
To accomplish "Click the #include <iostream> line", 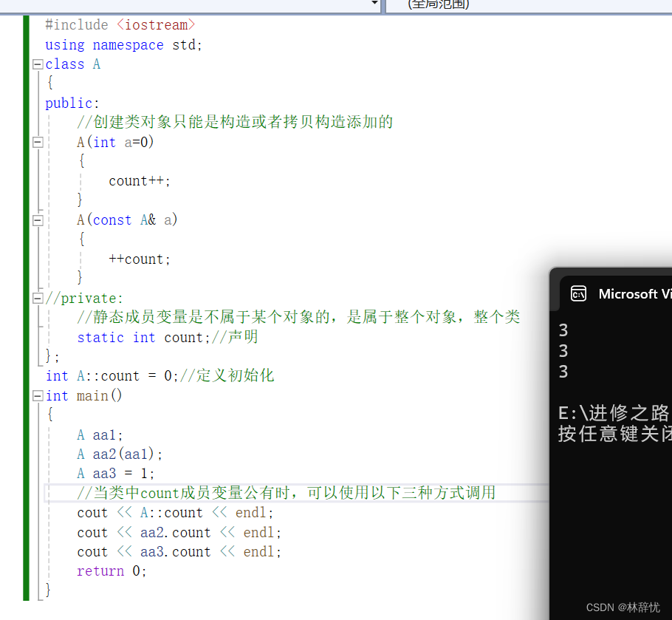I will (x=120, y=25).
